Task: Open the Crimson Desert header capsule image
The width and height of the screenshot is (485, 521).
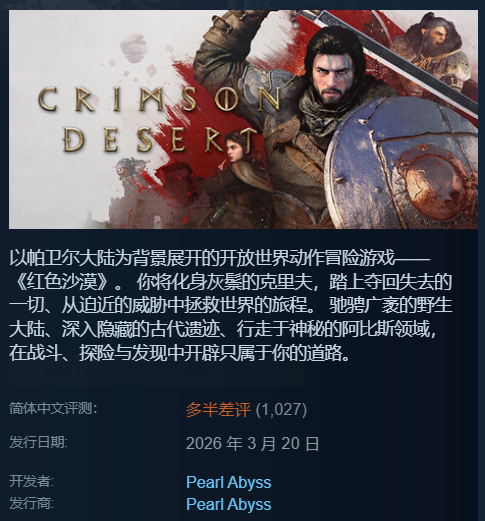Action: point(243,119)
